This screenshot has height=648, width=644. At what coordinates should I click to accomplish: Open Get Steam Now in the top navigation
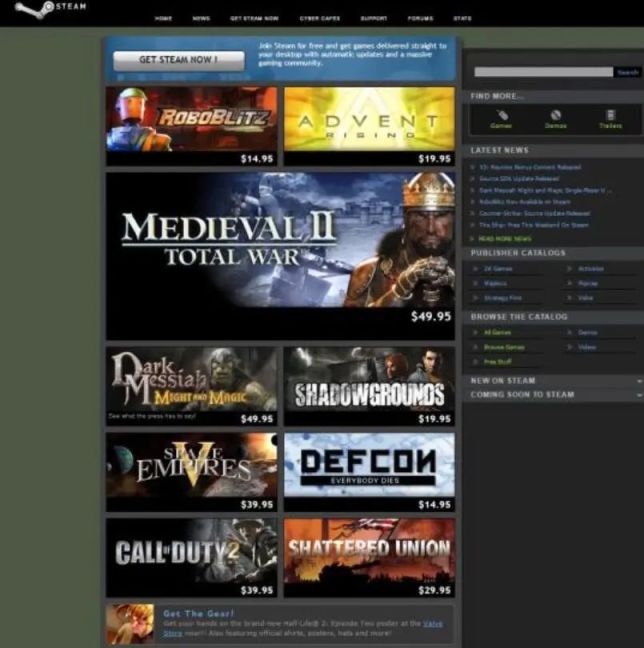254,19
